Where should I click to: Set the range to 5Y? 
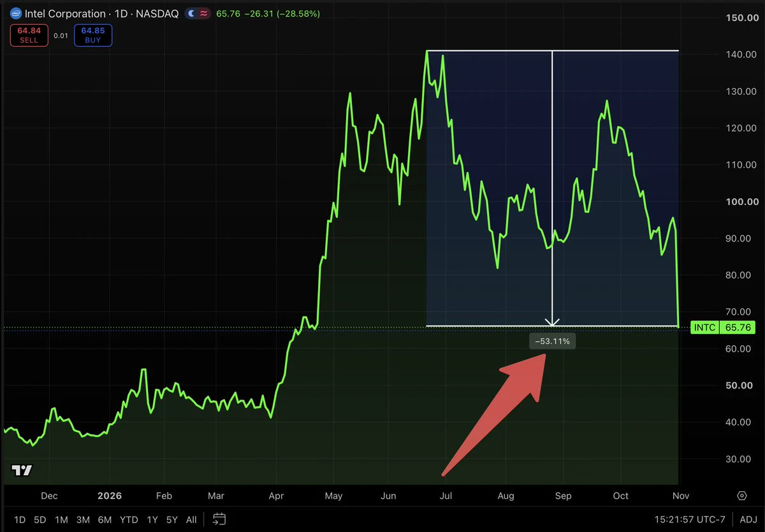pos(172,519)
